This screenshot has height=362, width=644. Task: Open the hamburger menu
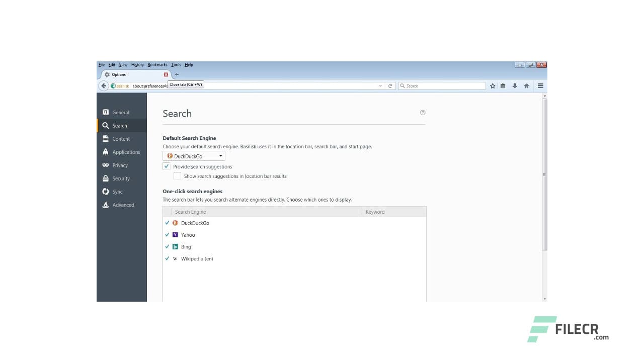pyautogui.click(x=540, y=85)
